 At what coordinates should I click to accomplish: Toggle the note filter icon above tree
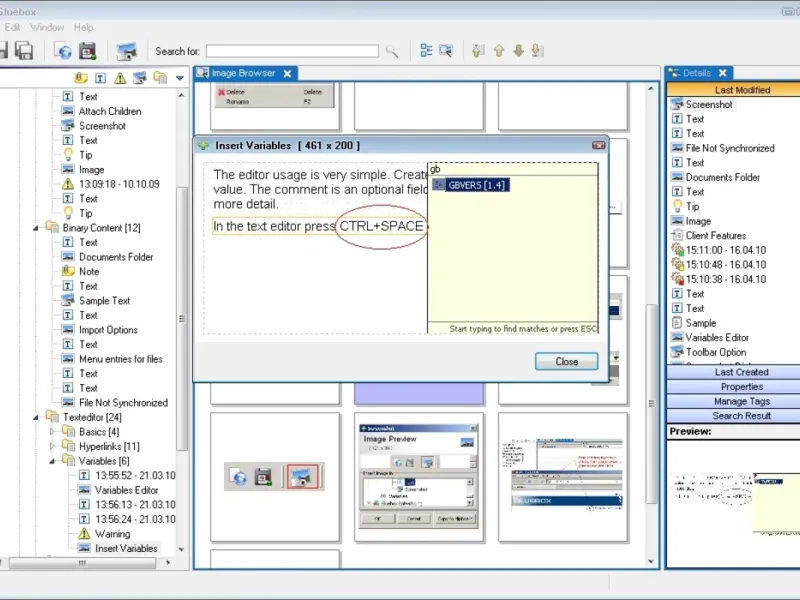pos(82,78)
